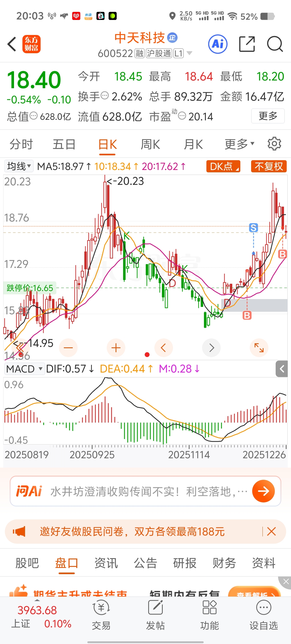Open 公告 tab
Viewport: 291px width, 644px height.
coord(145,563)
